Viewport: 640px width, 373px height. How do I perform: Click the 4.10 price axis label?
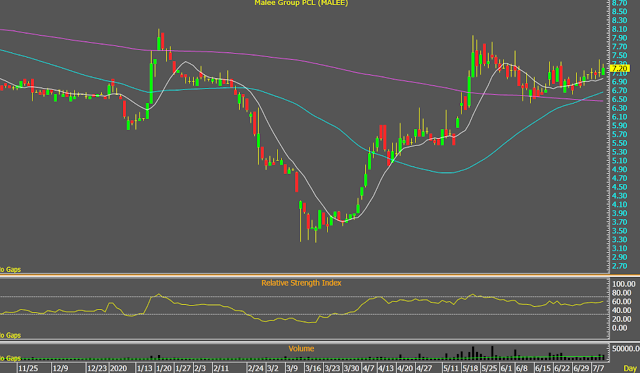point(620,204)
